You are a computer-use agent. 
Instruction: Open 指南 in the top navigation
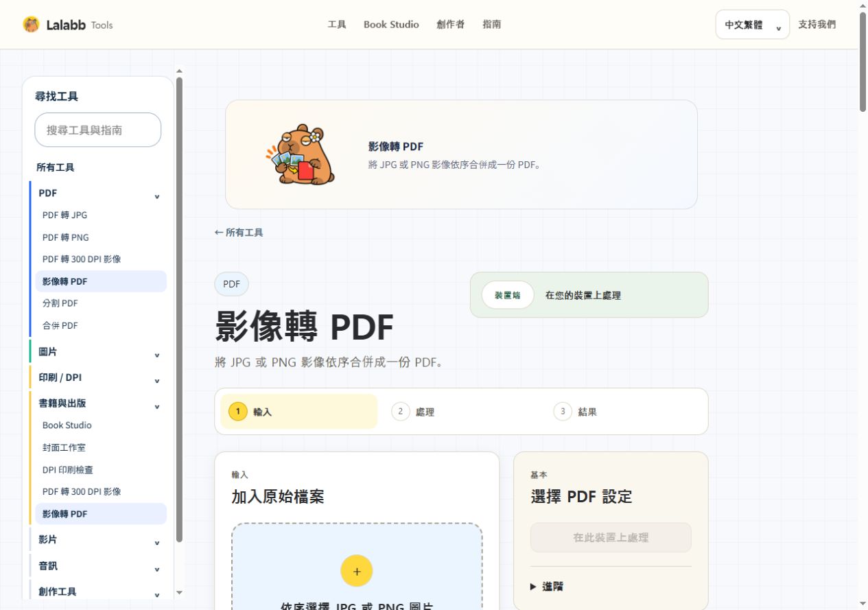point(491,25)
